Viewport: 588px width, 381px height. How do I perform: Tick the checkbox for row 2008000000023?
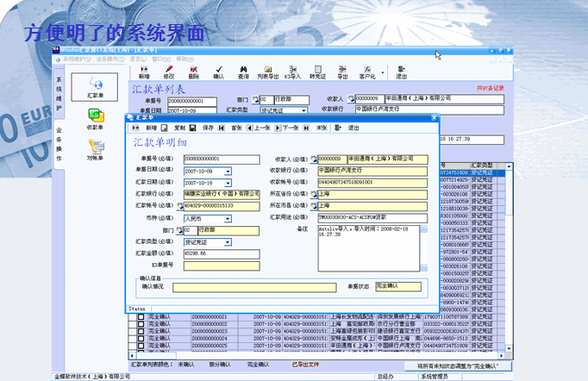pos(141,333)
